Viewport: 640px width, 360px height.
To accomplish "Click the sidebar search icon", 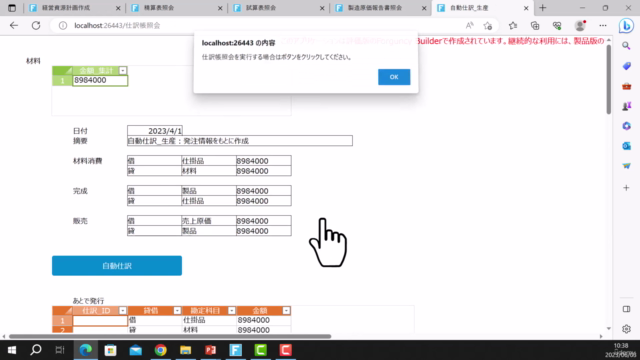I will click(x=627, y=46).
